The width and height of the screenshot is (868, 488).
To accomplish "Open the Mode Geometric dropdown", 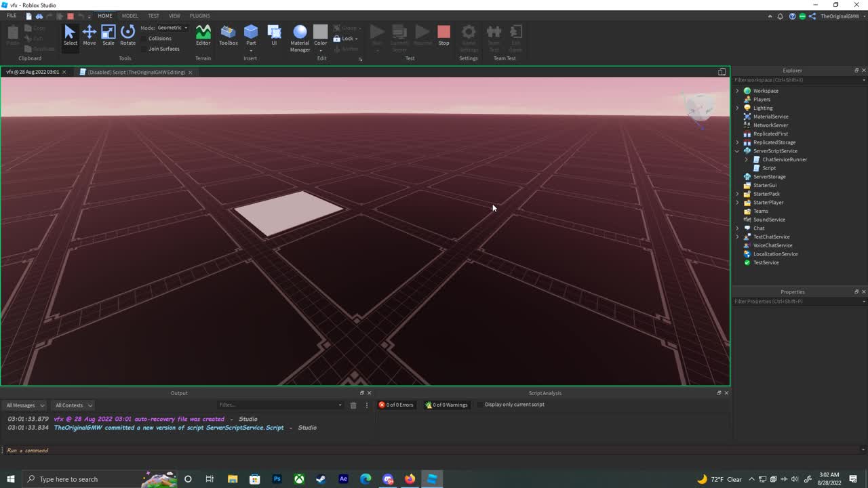I will point(172,28).
